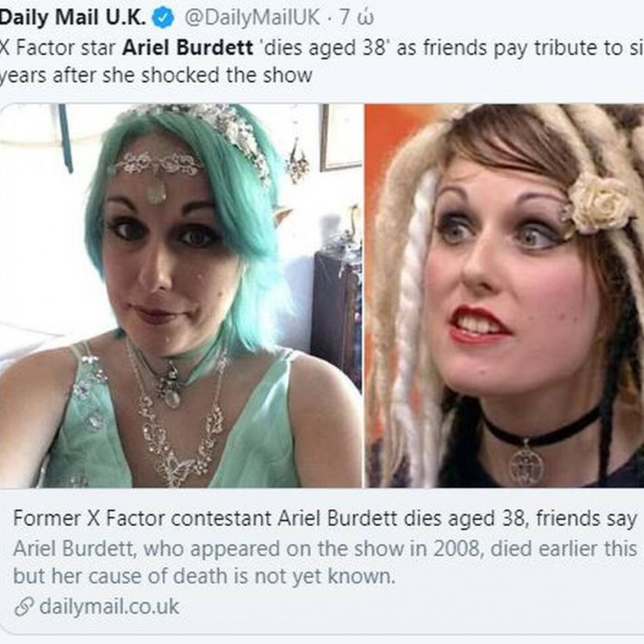Image resolution: width=644 pixels, height=644 pixels.
Task: Click the black choker pendant in right photo
Action: pyautogui.click(x=525, y=466)
